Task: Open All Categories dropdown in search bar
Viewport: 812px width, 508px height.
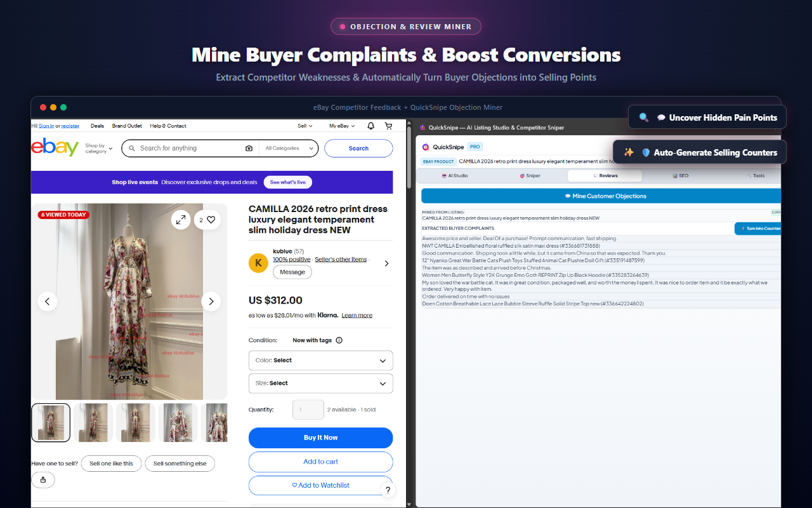Action: [289, 148]
